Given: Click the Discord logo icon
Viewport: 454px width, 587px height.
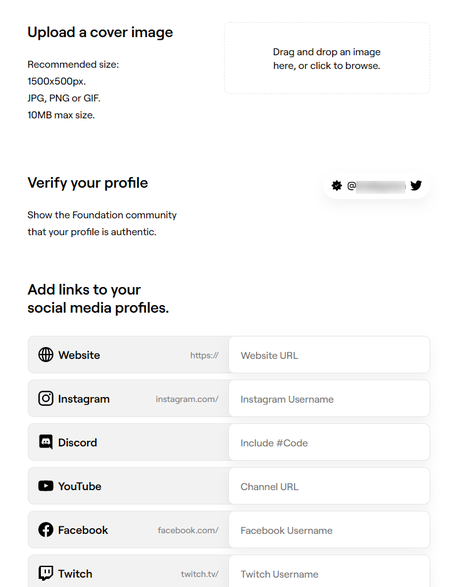Looking at the screenshot, I should [x=46, y=442].
